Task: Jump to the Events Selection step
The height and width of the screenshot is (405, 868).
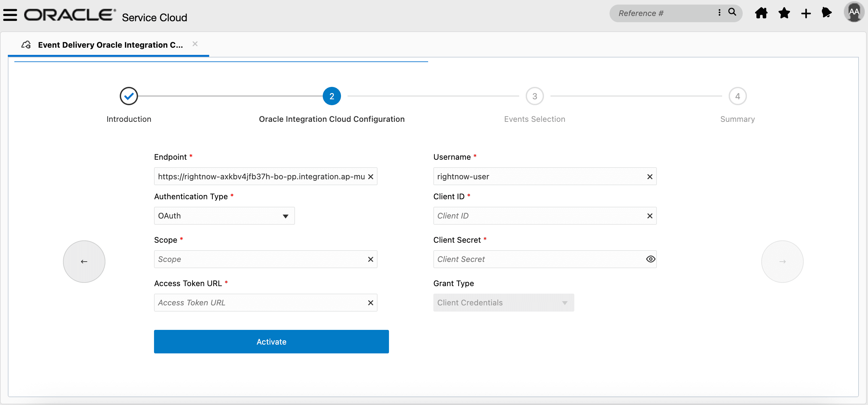Action: [535, 96]
